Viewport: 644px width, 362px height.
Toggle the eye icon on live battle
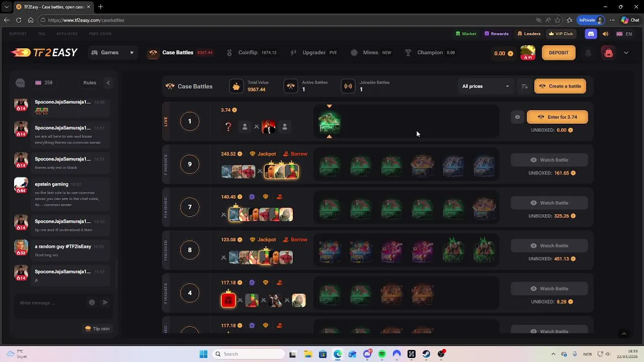click(x=517, y=117)
